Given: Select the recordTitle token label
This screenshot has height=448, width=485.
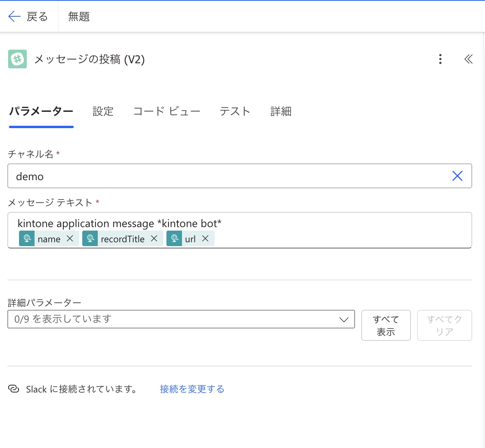Looking at the screenshot, I should point(123,239).
